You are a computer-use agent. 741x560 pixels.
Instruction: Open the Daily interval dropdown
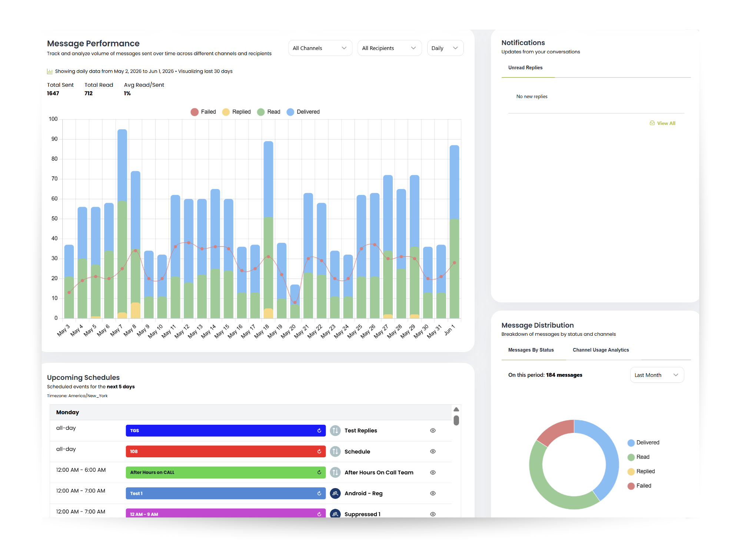445,48
